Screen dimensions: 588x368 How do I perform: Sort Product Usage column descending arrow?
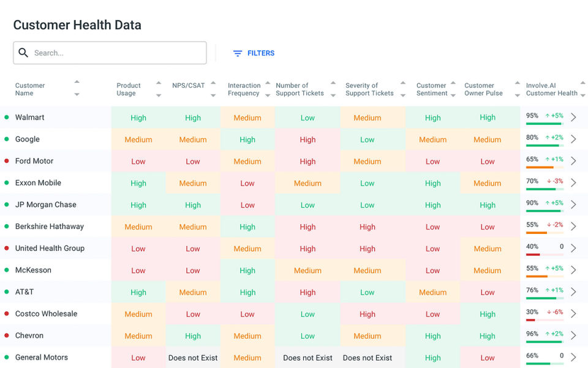[159, 95]
